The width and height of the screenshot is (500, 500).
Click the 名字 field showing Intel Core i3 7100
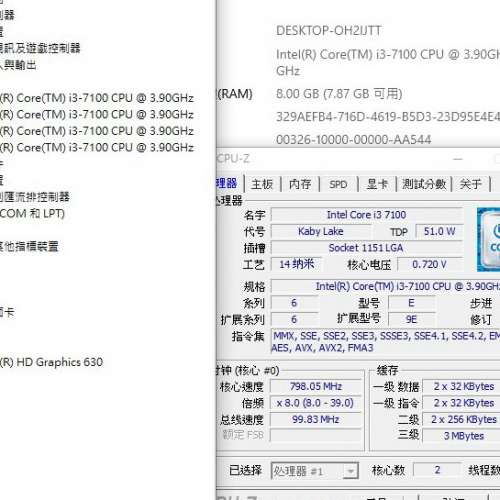pos(367,215)
